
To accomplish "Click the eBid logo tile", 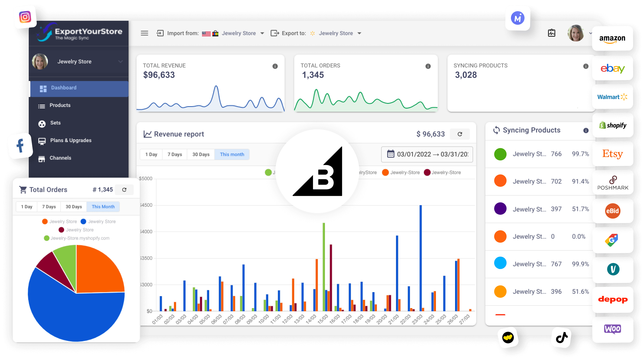I will click(613, 211).
